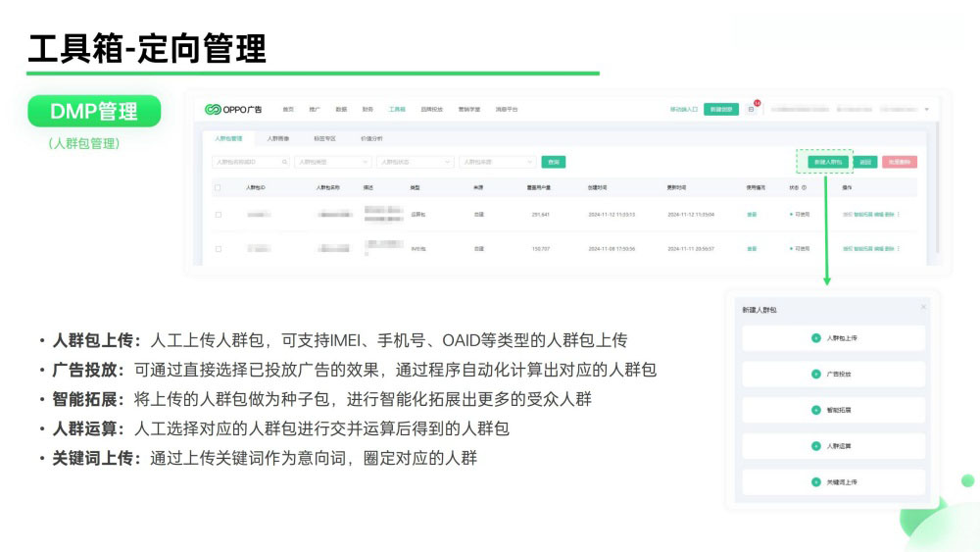
Task: Open the more-options dots for the 150,707 row
Action: pos(898,249)
